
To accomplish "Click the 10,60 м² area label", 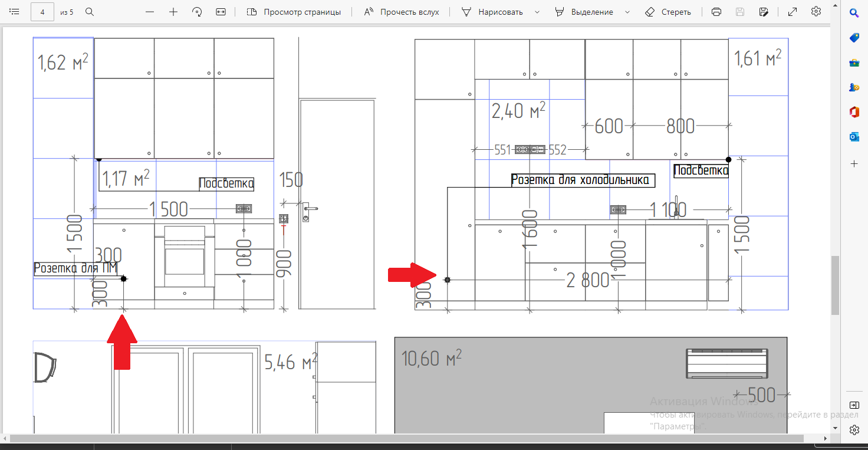I will coord(431,357).
